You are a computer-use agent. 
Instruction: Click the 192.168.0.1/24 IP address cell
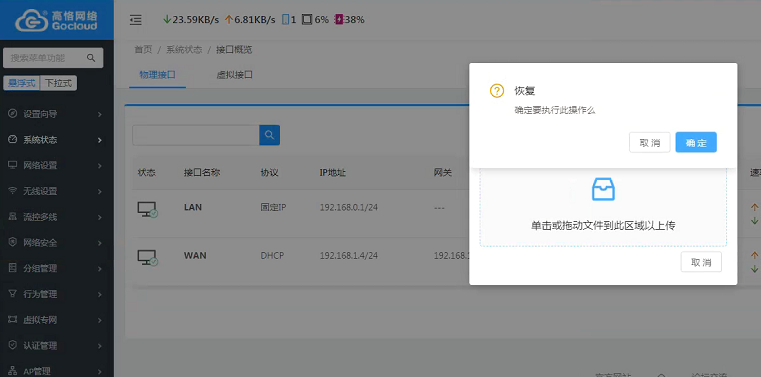(348, 207)
